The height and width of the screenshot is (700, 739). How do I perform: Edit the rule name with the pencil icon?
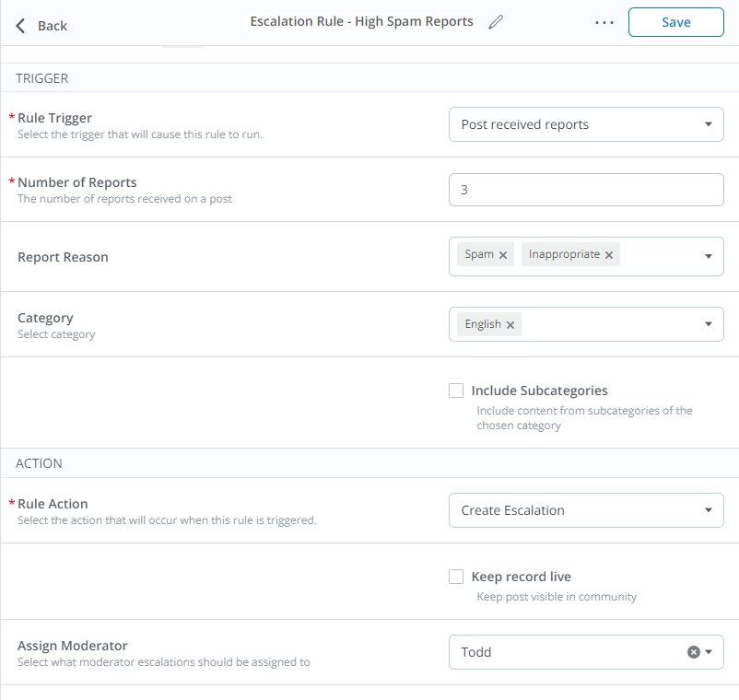495,21
